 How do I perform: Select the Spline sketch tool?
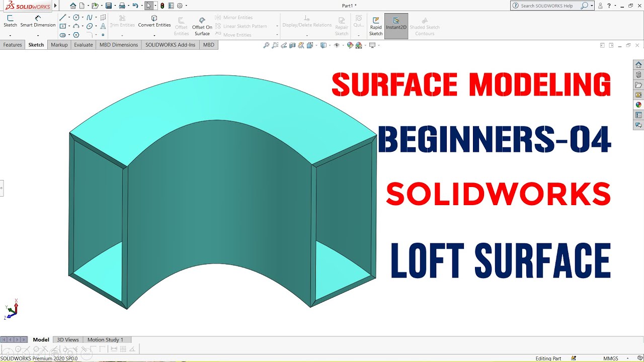[89, 18]
